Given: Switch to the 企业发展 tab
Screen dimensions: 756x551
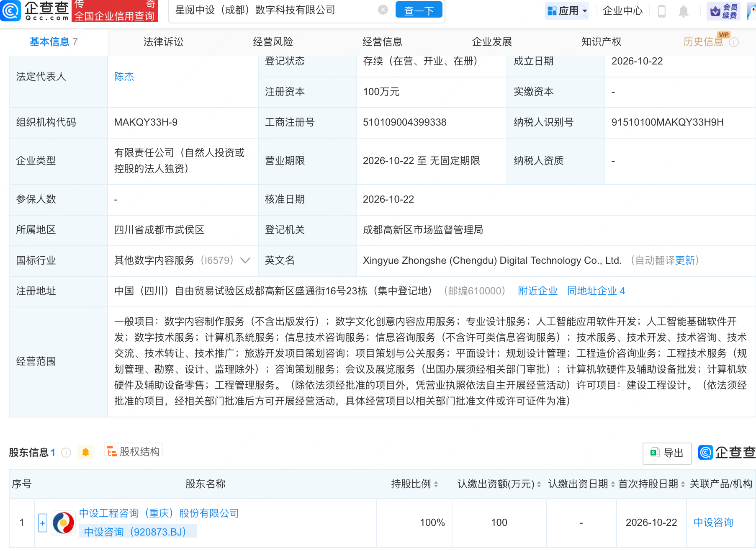Looking at the screenshot, I should tap(492, 42).
